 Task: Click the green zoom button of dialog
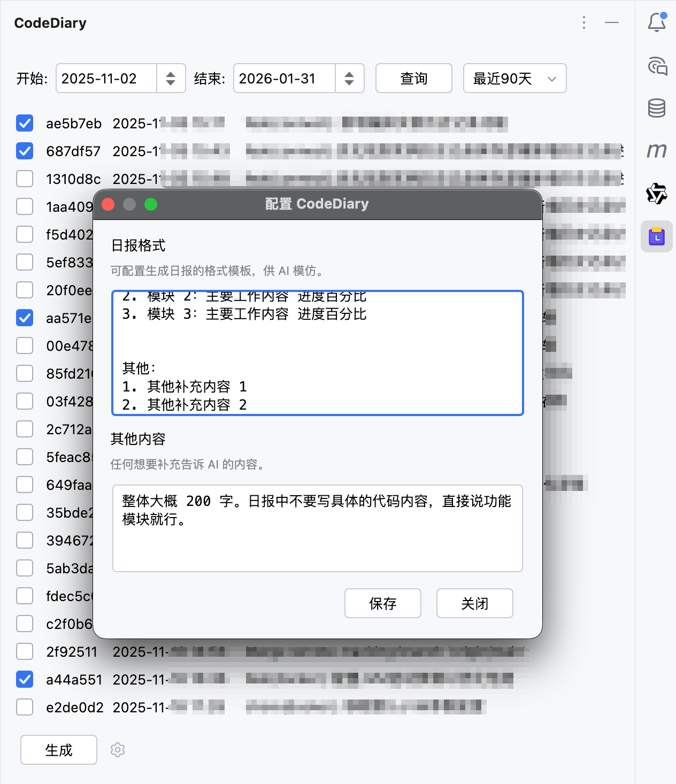point(151,204)
